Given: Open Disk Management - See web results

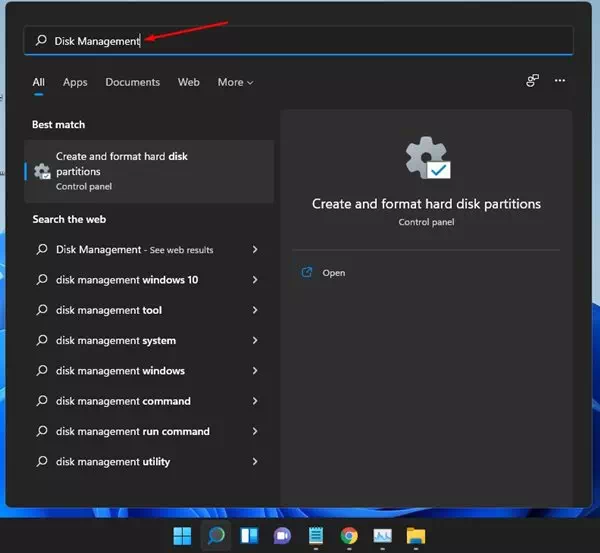Looking at the screenshot, I should pyautogui.click(x=149, y=250).
